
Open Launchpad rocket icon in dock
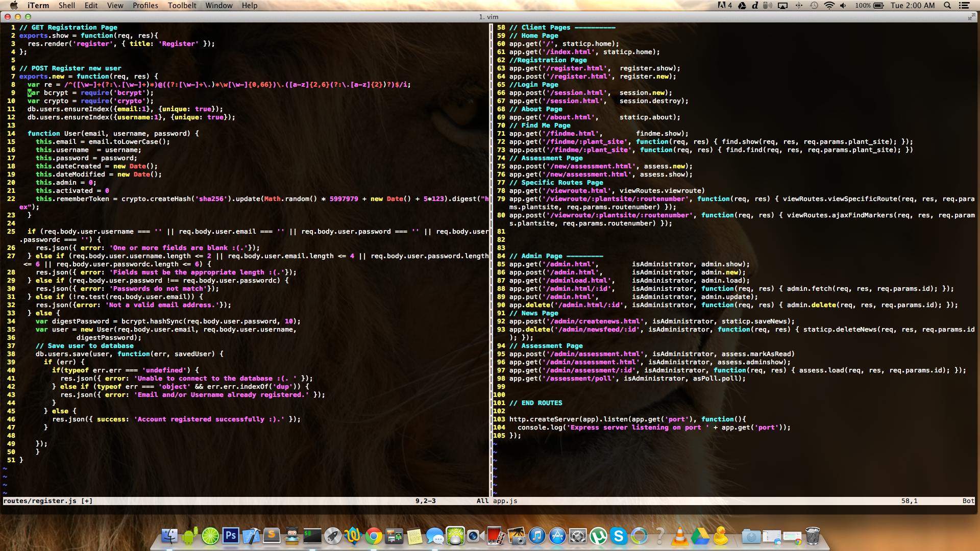[333, 536]
